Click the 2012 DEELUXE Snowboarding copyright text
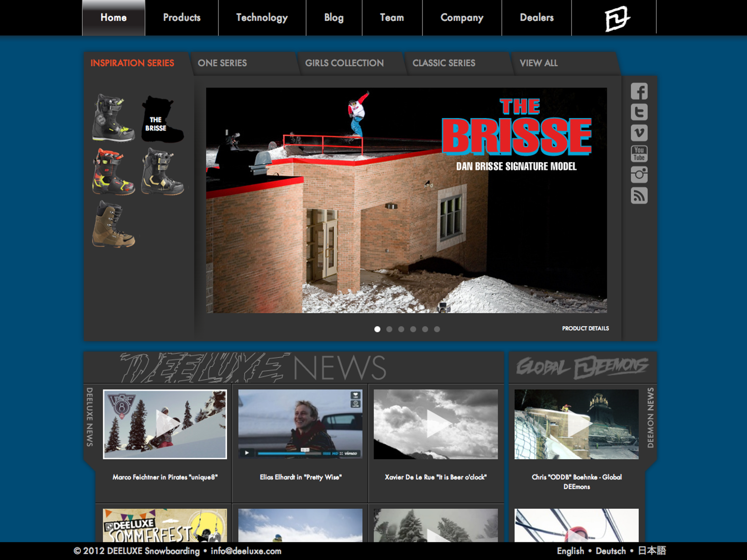Screen dimensions: 747x560 tap(137, 551)
